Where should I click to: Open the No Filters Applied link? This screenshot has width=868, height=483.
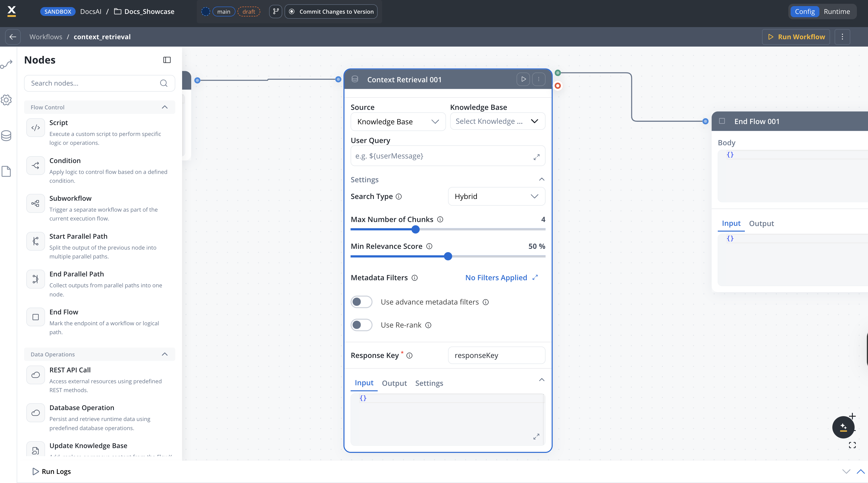point(496,278)
